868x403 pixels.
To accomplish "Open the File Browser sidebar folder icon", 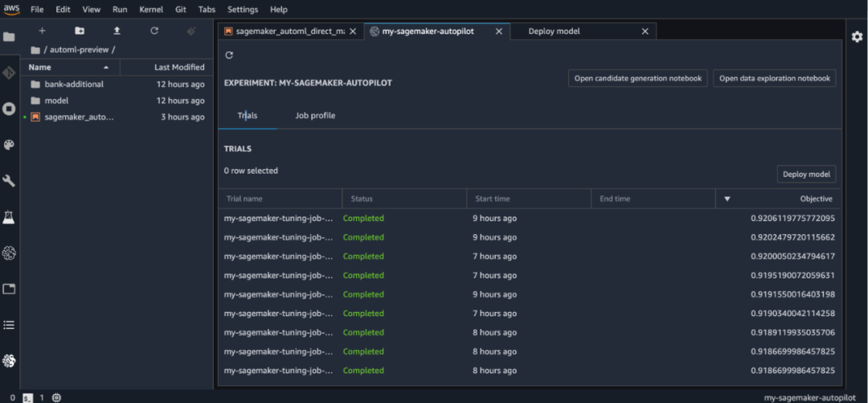I will click(x=10, y=37).
